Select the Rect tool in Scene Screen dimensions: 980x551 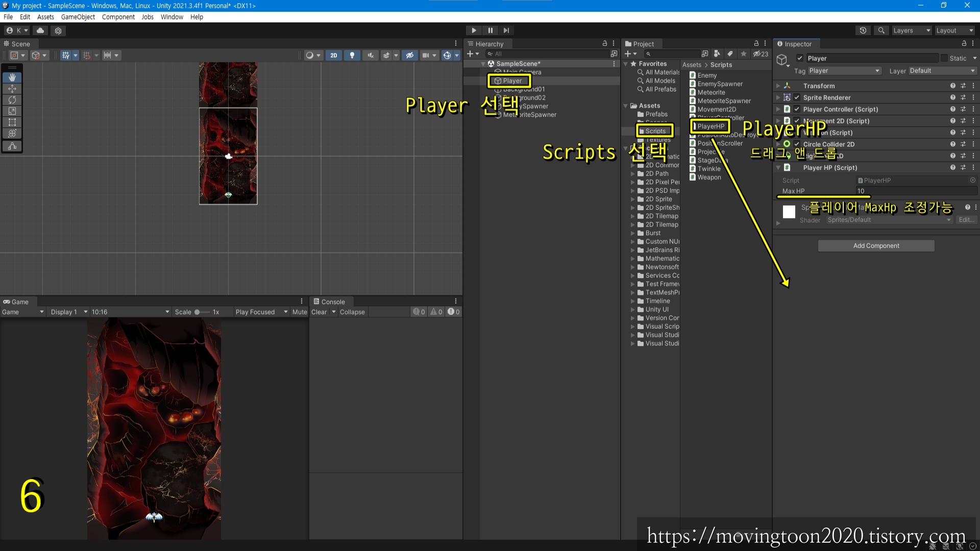(x=12, y=122)
